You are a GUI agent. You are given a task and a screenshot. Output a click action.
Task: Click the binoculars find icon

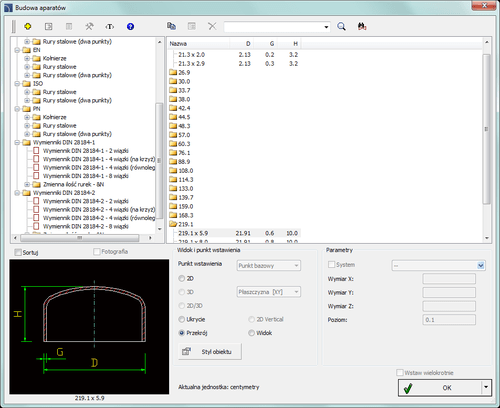coord(362,26)
